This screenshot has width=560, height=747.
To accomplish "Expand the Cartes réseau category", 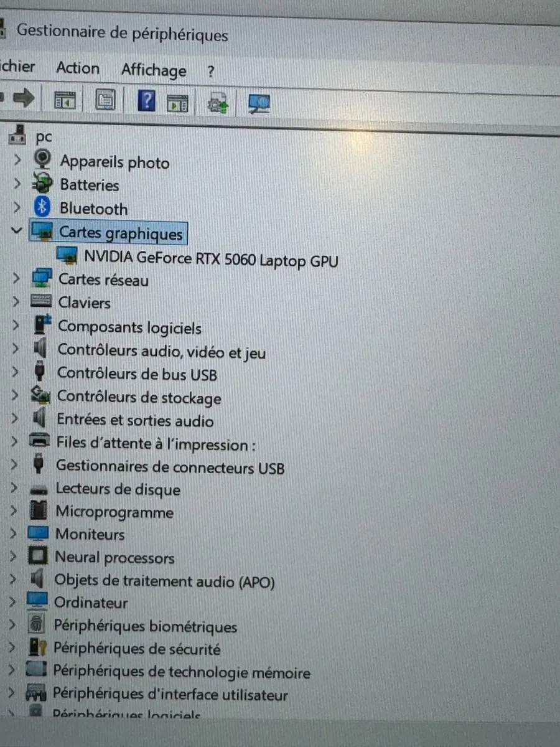I will tap(17, 278).
